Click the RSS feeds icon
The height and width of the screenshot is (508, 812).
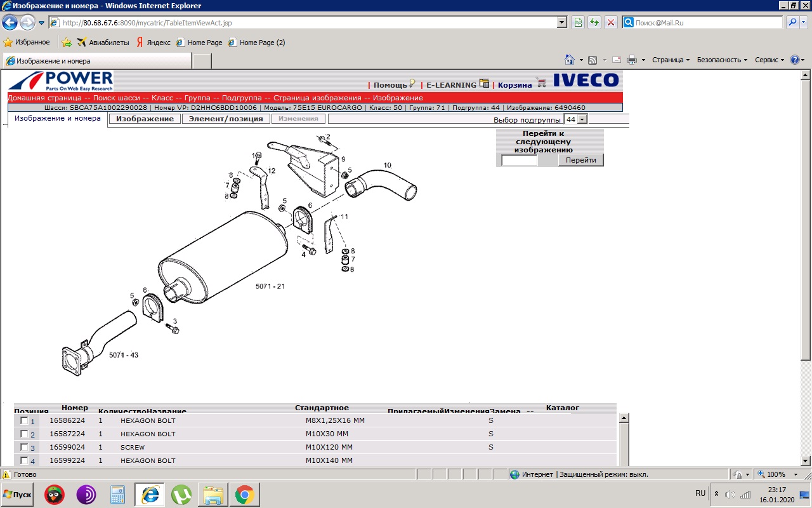tap(593, 60)
